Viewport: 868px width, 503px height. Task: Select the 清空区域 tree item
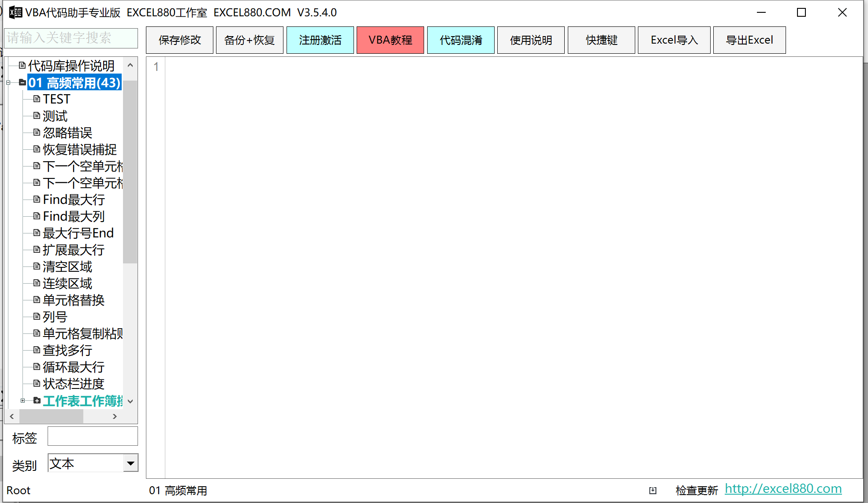pos(67,266)
